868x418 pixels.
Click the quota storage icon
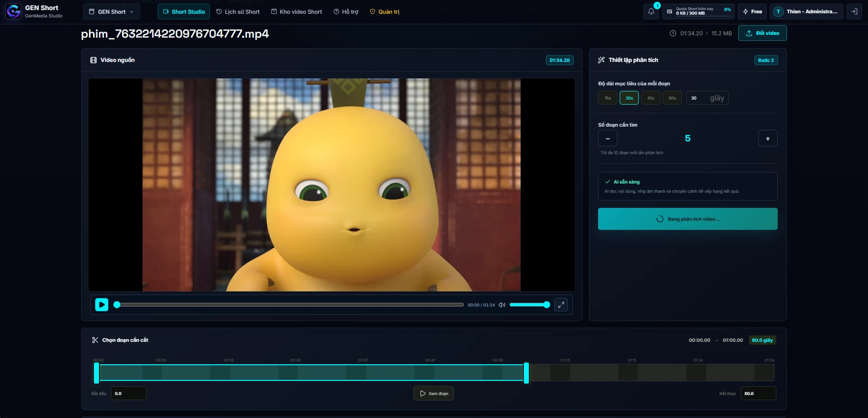670,11
